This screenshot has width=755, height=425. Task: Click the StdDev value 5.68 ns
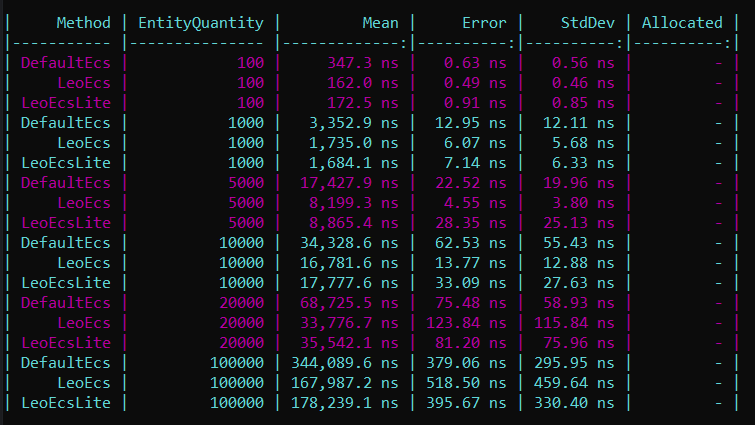click(x=583, y=142)
